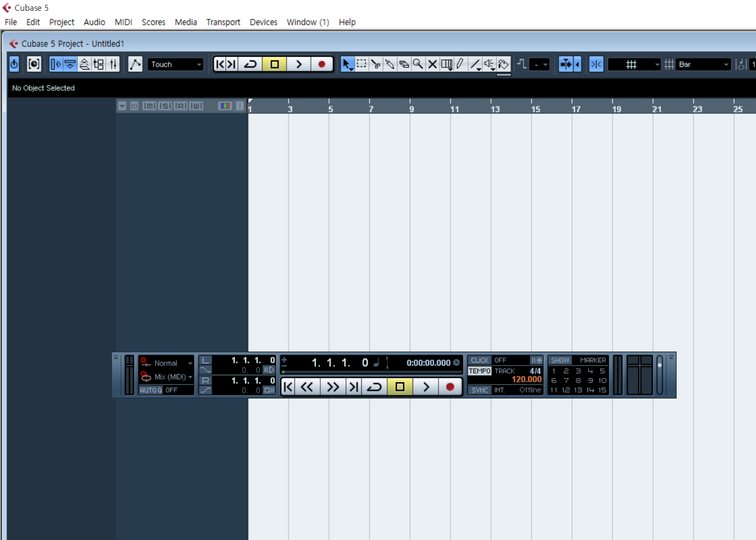Viewport: 756px width, 540px height.
Task: Open the Devices menu
Action: pyautogui.click(x=264, y=22)
